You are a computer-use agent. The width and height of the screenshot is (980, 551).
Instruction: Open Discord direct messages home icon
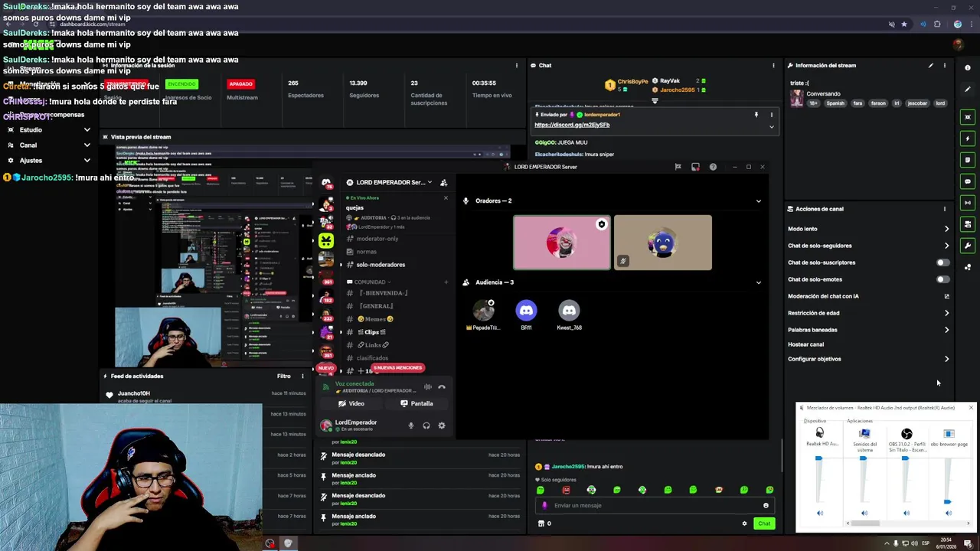327,182
